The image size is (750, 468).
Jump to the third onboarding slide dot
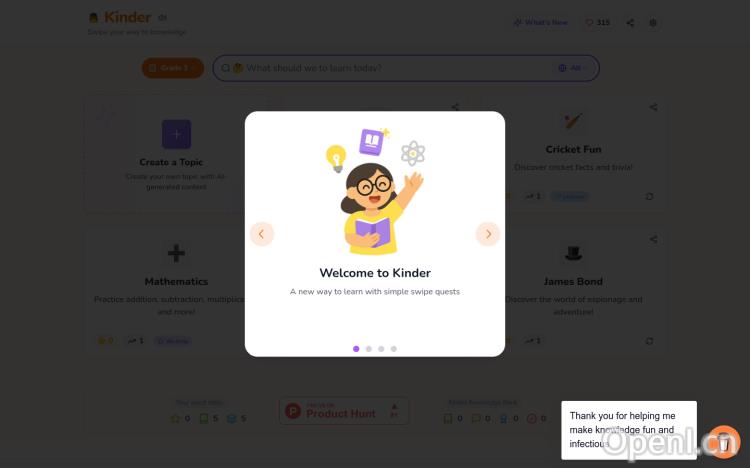point(381,349)
